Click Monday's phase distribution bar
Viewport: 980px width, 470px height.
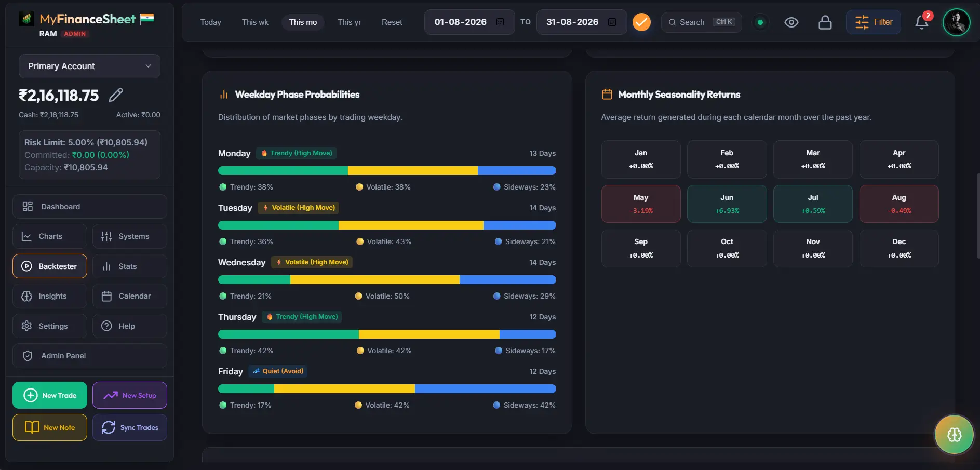(387, 171)
